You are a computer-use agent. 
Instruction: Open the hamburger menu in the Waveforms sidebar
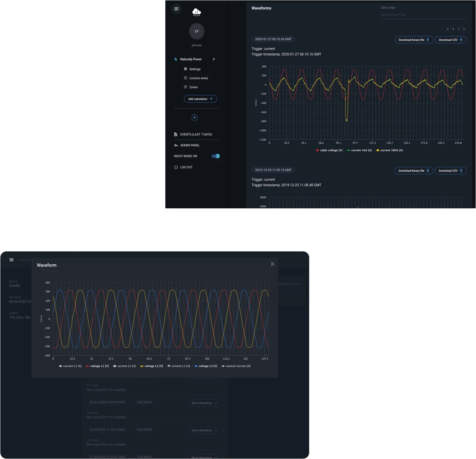click(176, 9)
